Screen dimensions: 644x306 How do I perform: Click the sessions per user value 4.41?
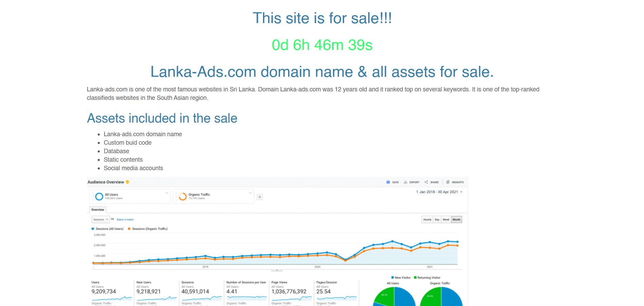pos(232,291)
